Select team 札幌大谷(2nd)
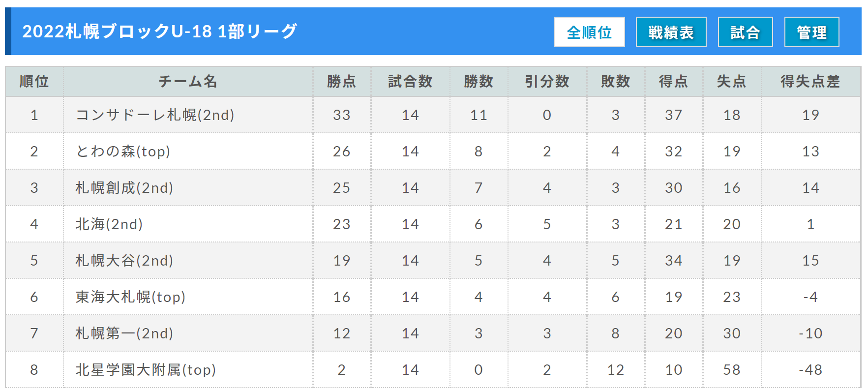Screen dimensions: 868x392 coord(124,261)
